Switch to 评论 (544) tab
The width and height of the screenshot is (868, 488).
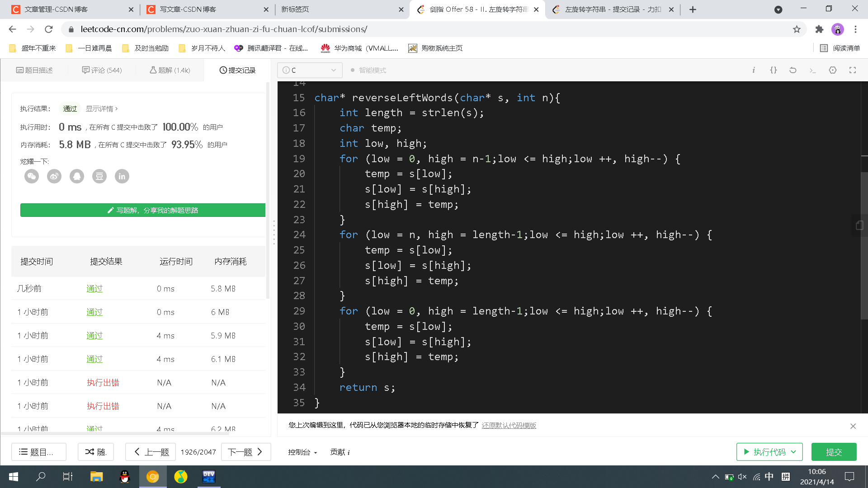[102, 70]
